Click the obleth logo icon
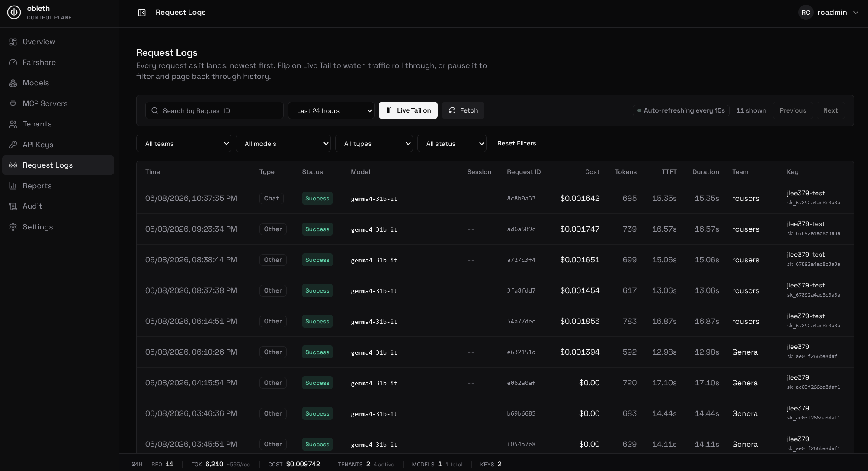868x471 pixels. (x=14, y=12)
